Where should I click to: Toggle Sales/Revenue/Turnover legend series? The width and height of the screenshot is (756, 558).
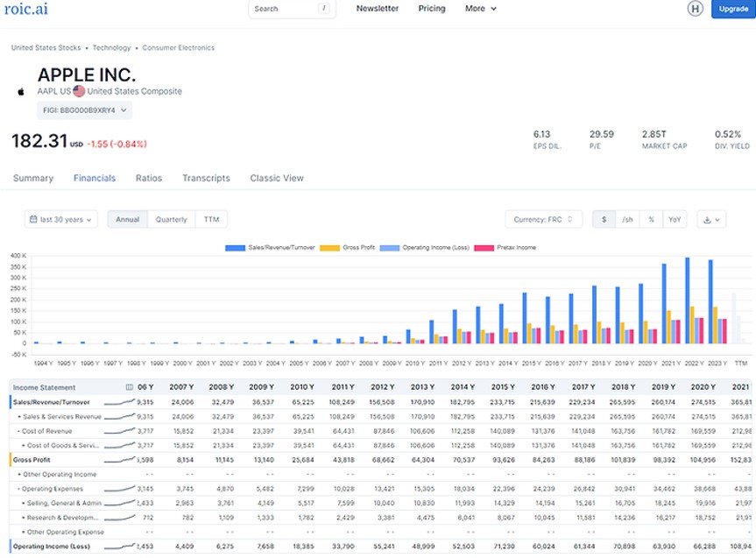tap(270, 247)
